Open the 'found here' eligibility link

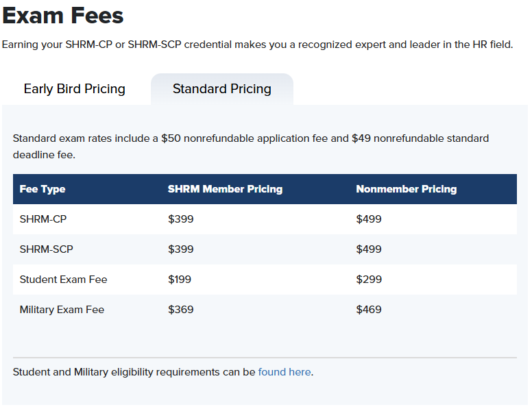[x=285, y=372]
